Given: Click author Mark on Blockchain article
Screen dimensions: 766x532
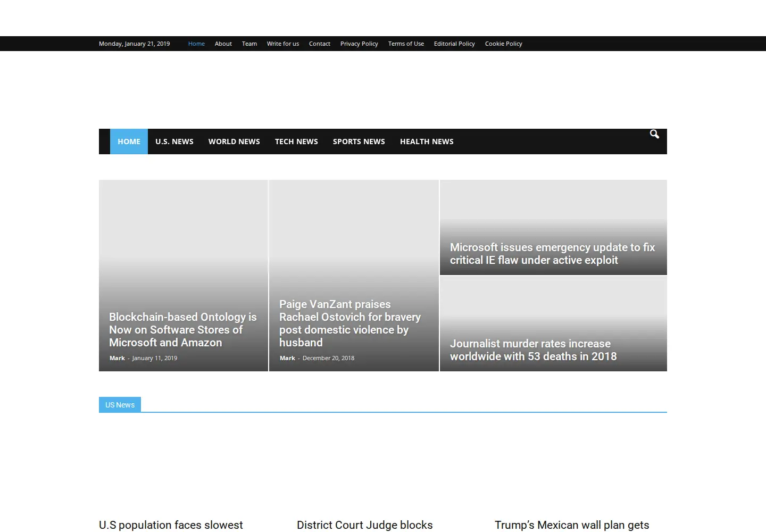Looking at the screenshot, I should coord(117,358).
